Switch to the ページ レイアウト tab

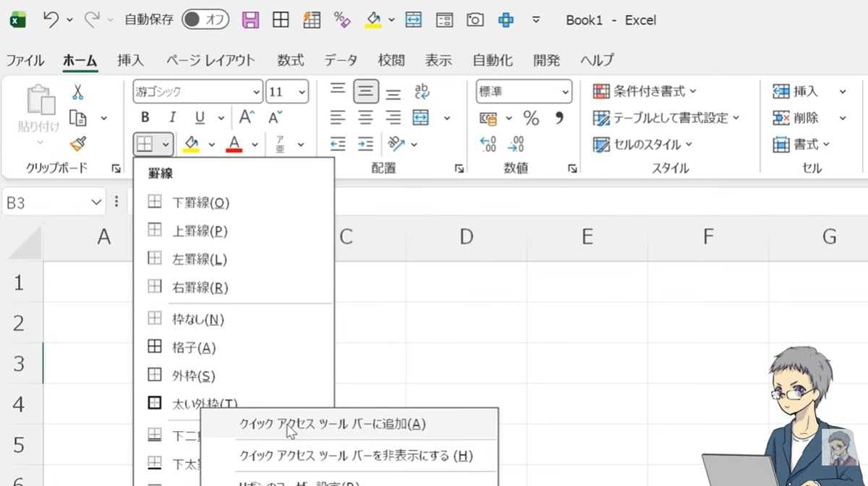[x=210, y=60]
